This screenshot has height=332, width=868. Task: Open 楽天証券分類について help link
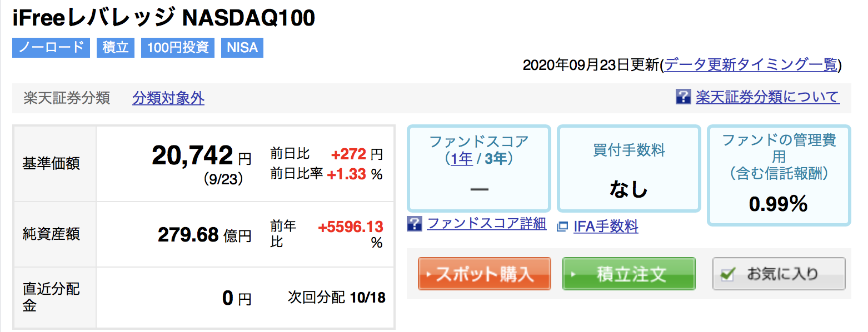coord(767,97)
